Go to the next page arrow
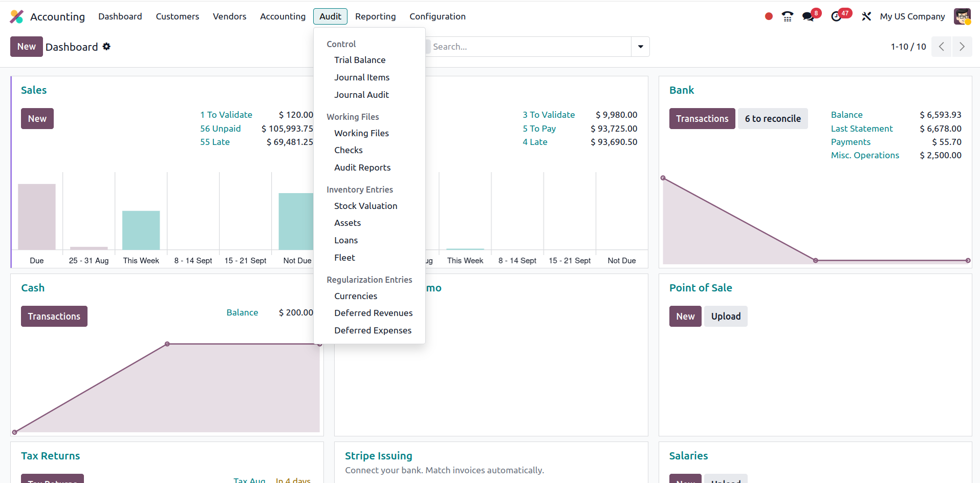Image resolution: width=980 pixels, height=483 pixels. point(962,47)
